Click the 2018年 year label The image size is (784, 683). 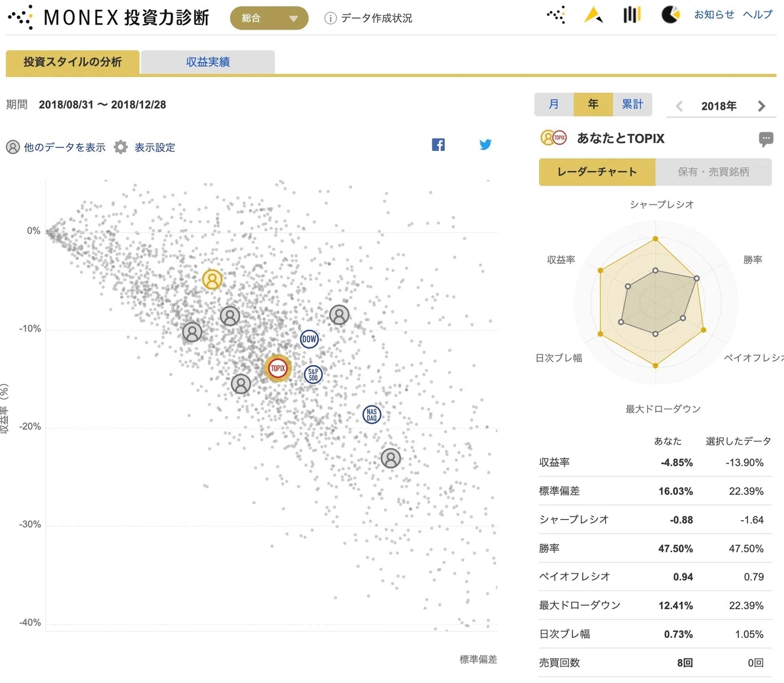[719, 106]
